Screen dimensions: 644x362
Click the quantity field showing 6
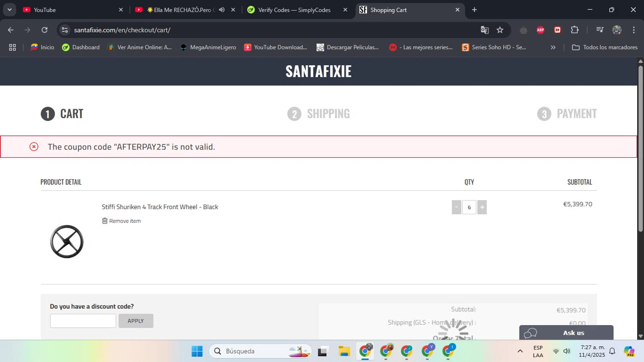(x=469, y=207)
